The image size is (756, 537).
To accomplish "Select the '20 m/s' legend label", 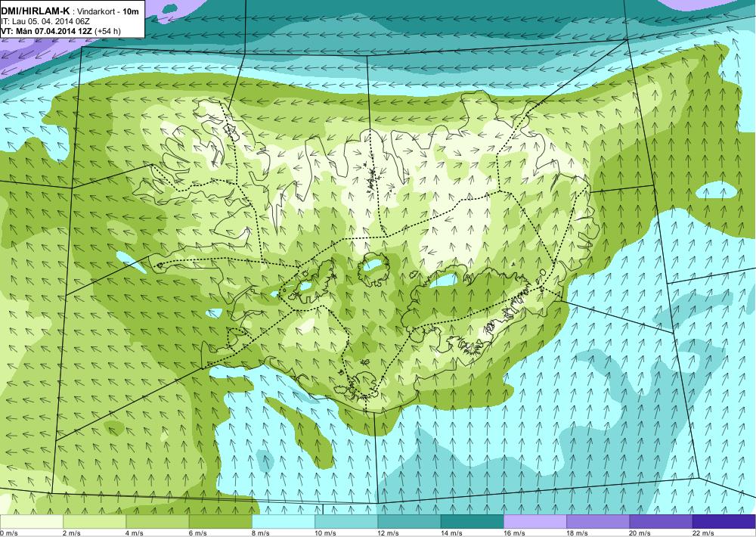I will point(640,533).
